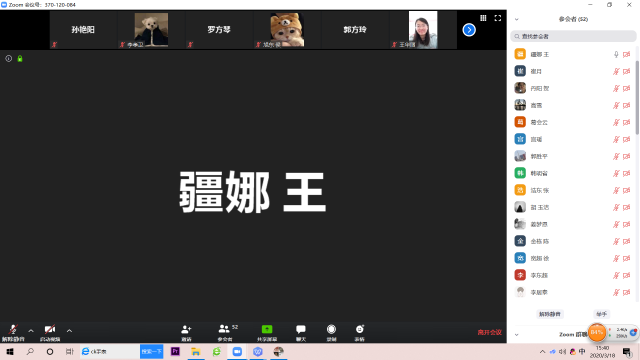640x360 pixels.
Task: Click the red Leave Meeting text
Action: click(489, 332)
